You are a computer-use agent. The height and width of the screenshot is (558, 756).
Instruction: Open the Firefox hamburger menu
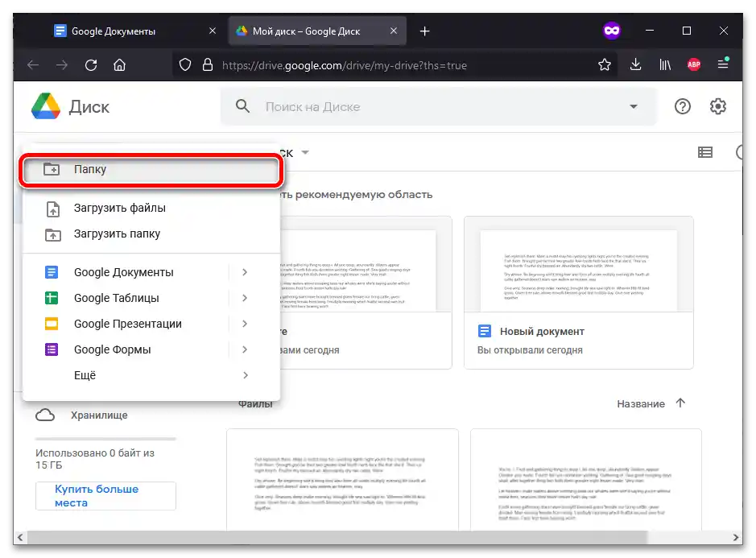(723, 64)
